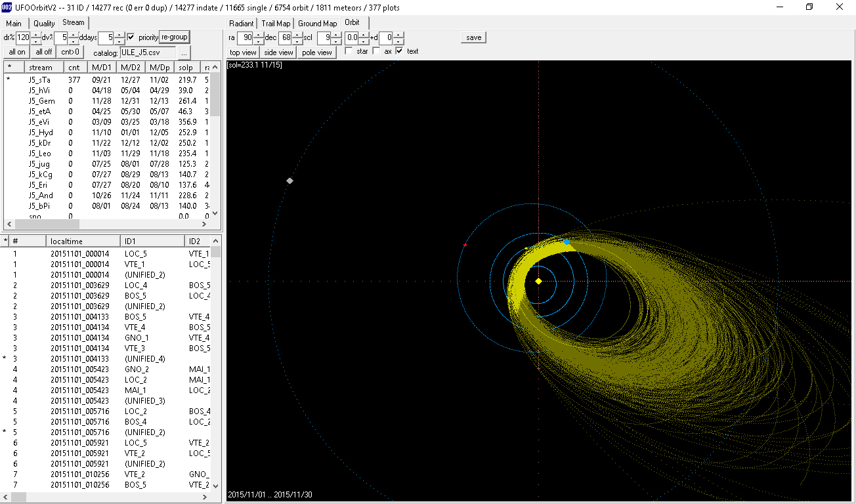Increase the scl value with up arrow

[x=336, y=34]
